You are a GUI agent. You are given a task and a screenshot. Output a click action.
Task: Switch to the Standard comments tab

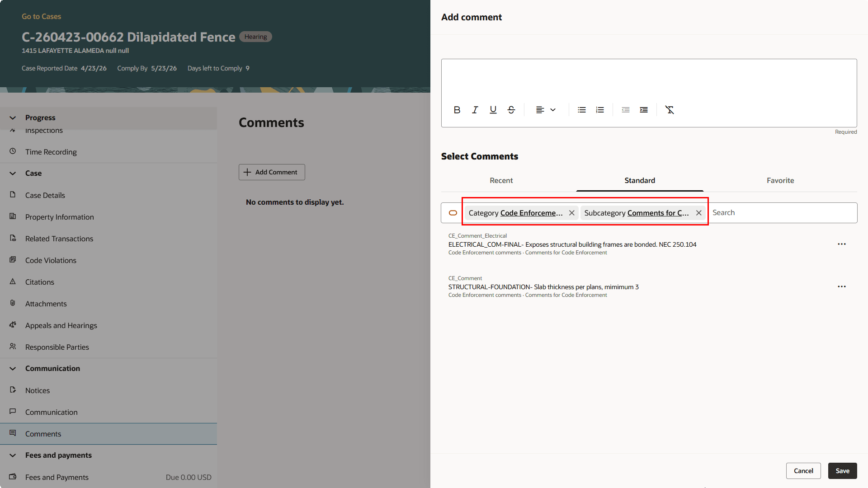[640, 180]
